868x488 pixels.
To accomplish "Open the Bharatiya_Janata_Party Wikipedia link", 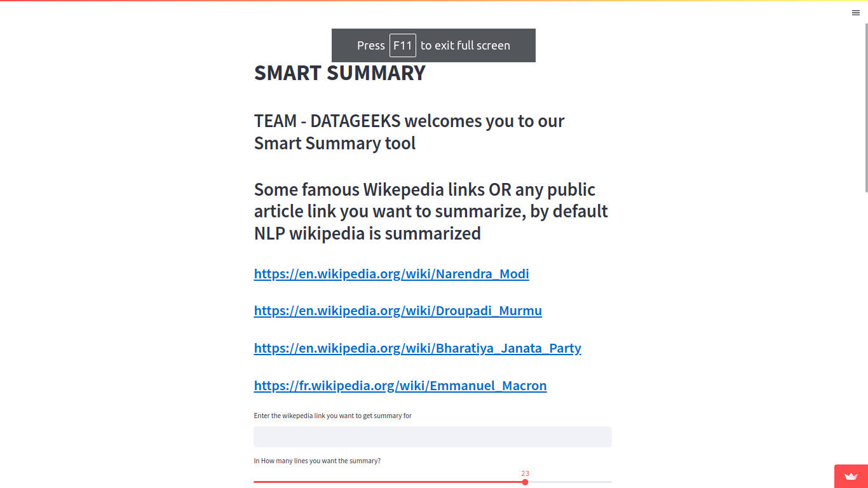I will point(417,348).
